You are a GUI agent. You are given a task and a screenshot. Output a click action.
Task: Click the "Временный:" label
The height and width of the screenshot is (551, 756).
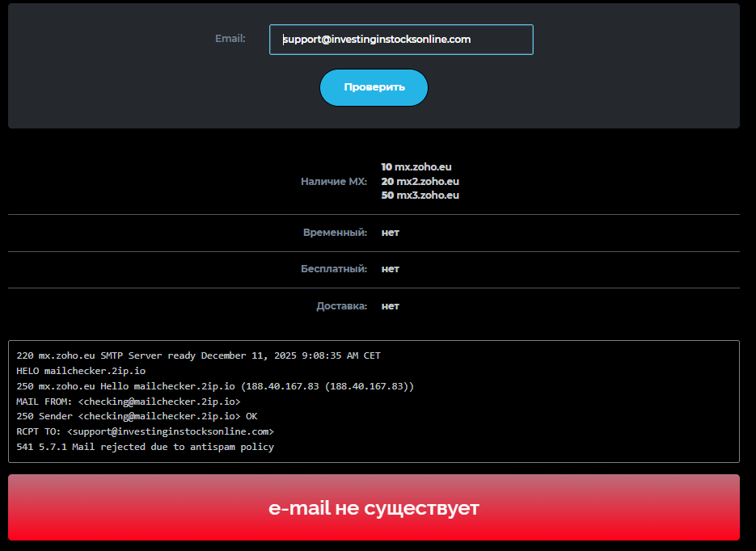click(335, 232)
